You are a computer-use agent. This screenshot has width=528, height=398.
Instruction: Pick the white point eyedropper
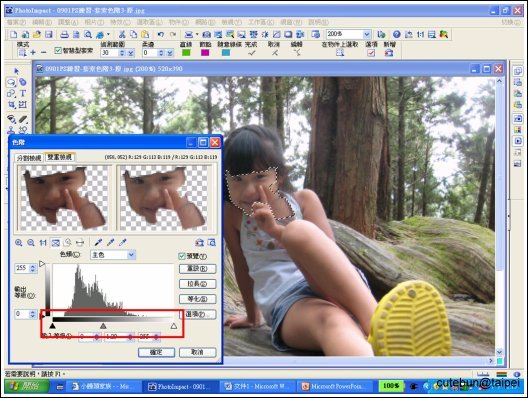tap(123, 242)
